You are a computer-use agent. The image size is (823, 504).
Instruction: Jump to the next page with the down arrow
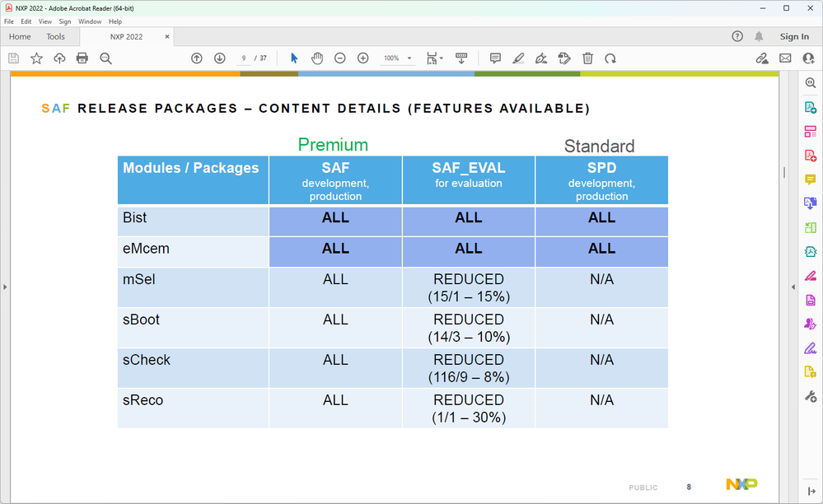[219, 58]
